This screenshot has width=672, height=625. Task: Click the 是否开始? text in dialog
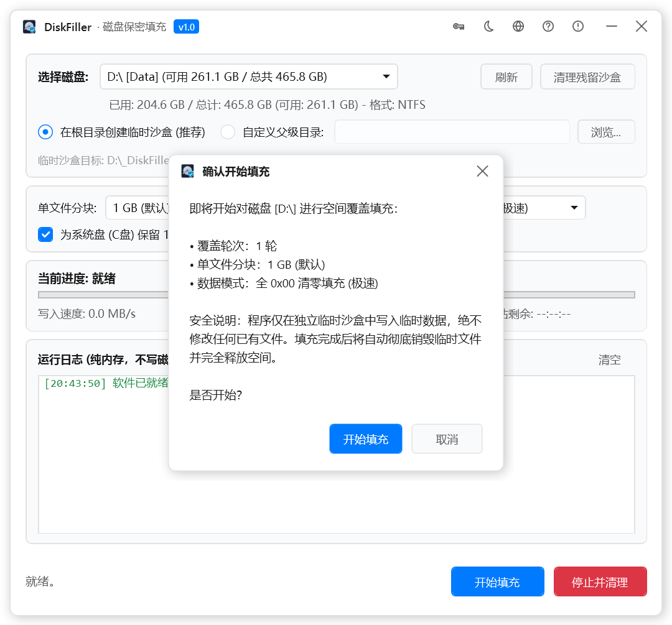point(215,395)
